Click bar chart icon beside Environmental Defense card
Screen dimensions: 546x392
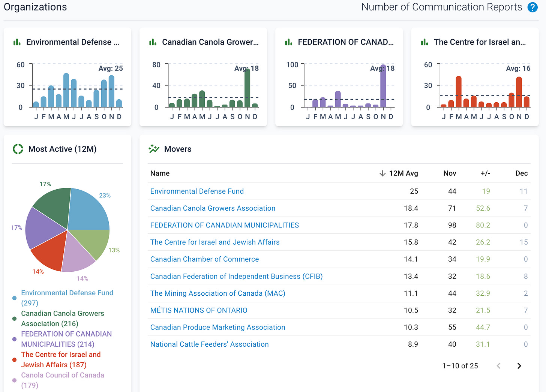pyautogui.click(x=17, y=42)
